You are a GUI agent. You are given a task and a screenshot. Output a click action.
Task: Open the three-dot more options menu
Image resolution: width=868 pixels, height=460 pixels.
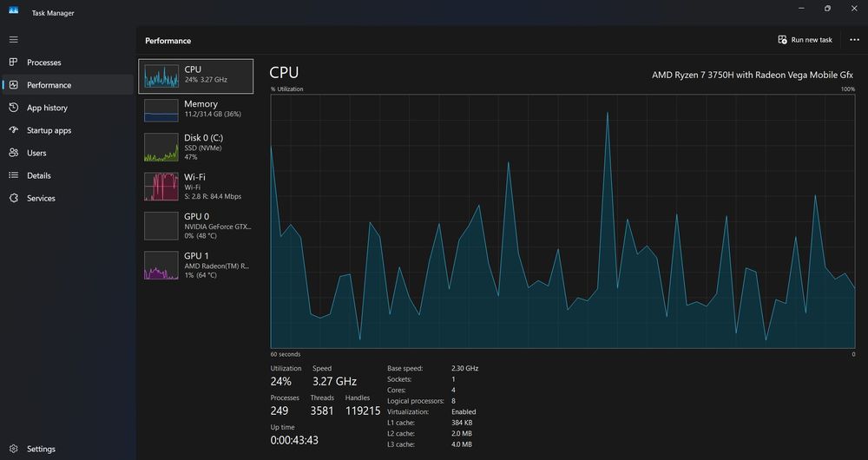(x=854, y=40)
